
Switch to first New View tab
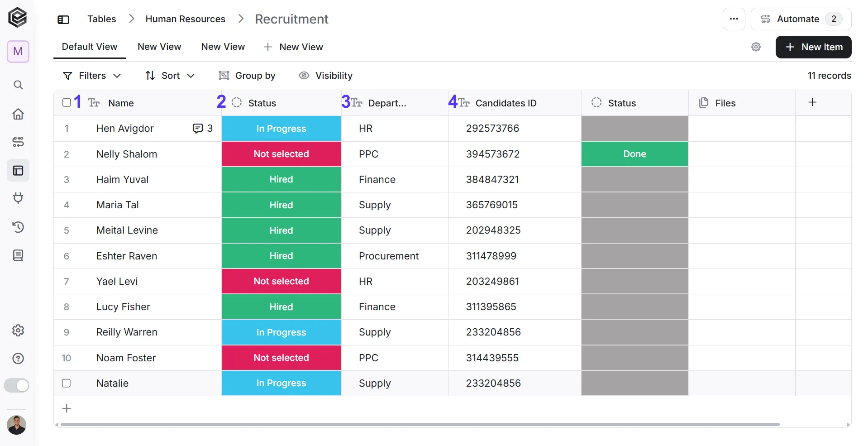tap(159, 47)
